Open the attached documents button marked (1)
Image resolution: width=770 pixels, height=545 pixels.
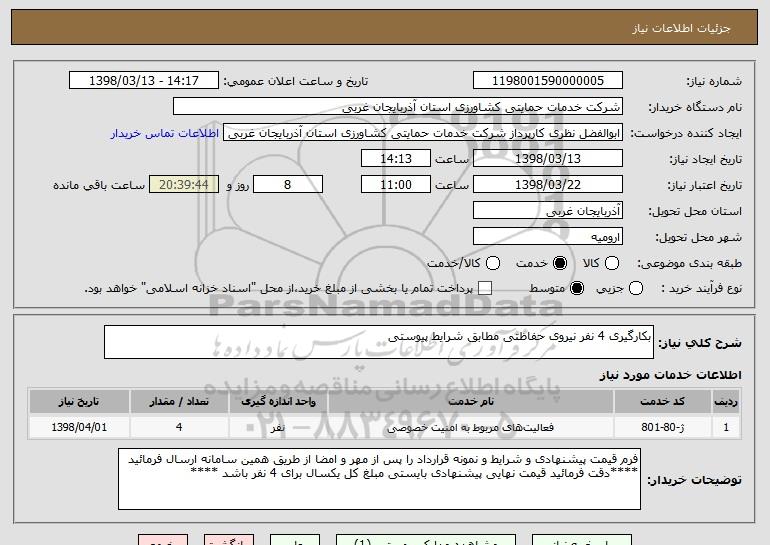[426, 540]
